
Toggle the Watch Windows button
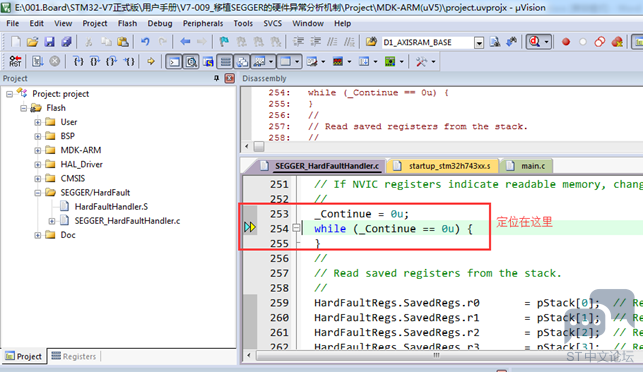click(260, 62)
